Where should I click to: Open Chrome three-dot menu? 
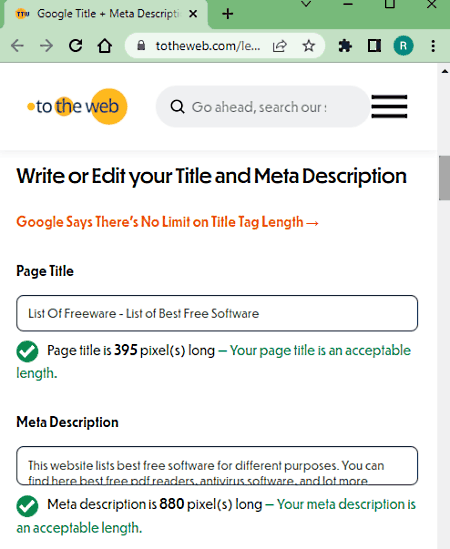click(x=433, y=46)
